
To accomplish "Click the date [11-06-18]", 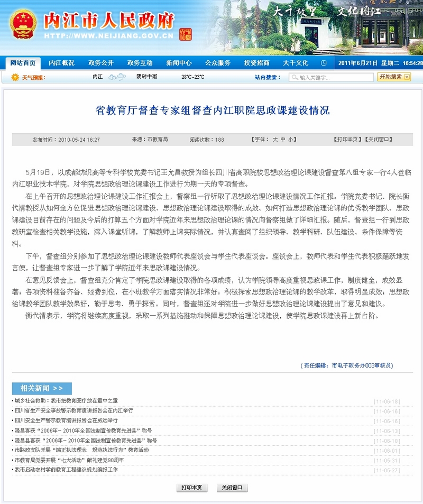I will click(387, 401).
